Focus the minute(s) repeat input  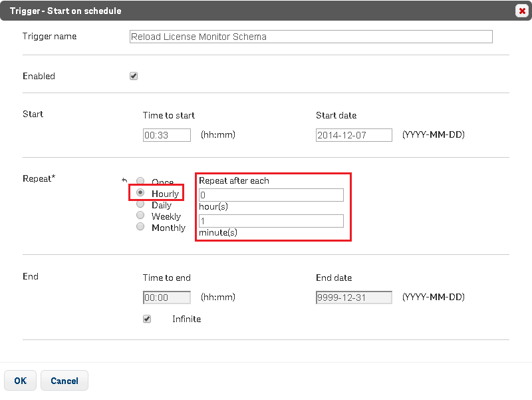coord(271,221)
